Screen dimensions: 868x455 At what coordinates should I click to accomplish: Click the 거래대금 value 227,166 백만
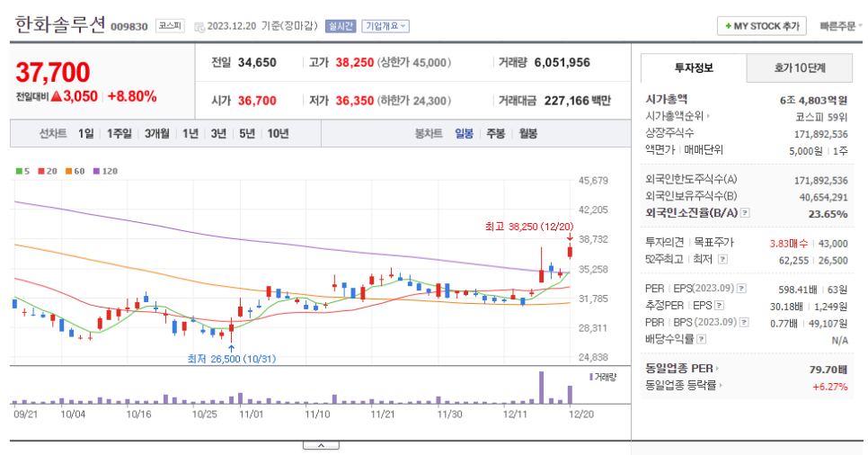point(578,101)
